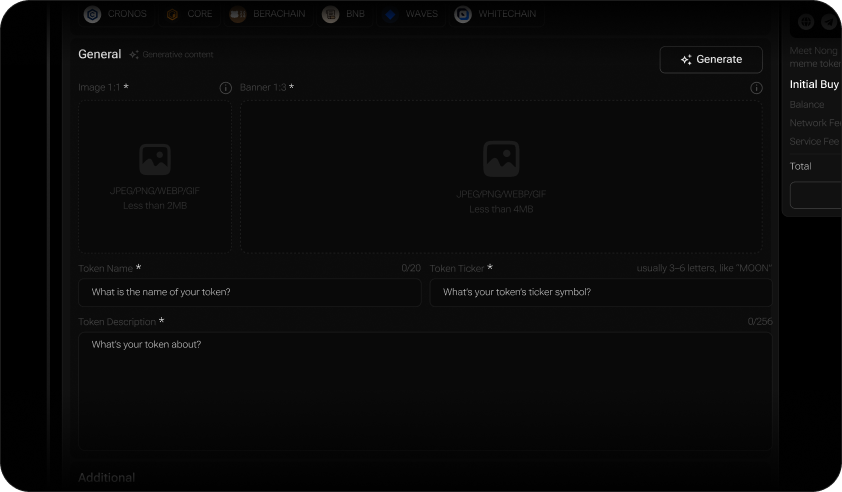Pick the BNB chain icon

[330, 14]
